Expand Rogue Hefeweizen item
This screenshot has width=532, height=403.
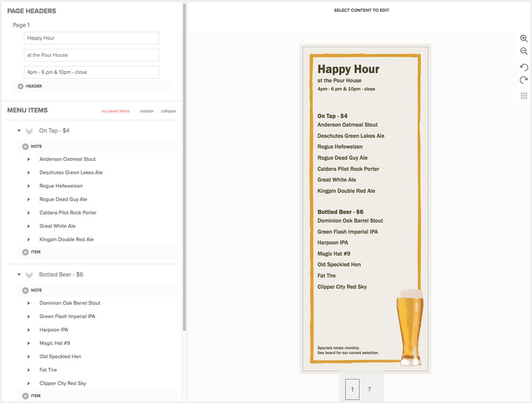point(29,186)
